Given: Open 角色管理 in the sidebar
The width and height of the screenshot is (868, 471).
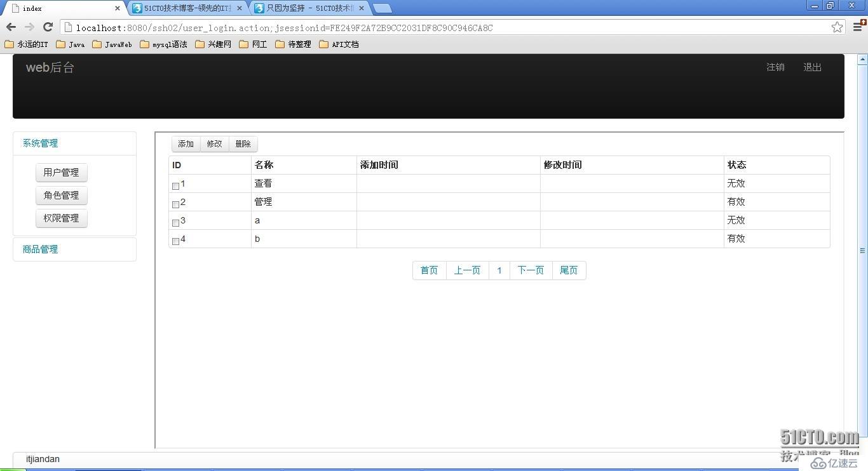Looking at the screenshot, I should coord(62,196).
